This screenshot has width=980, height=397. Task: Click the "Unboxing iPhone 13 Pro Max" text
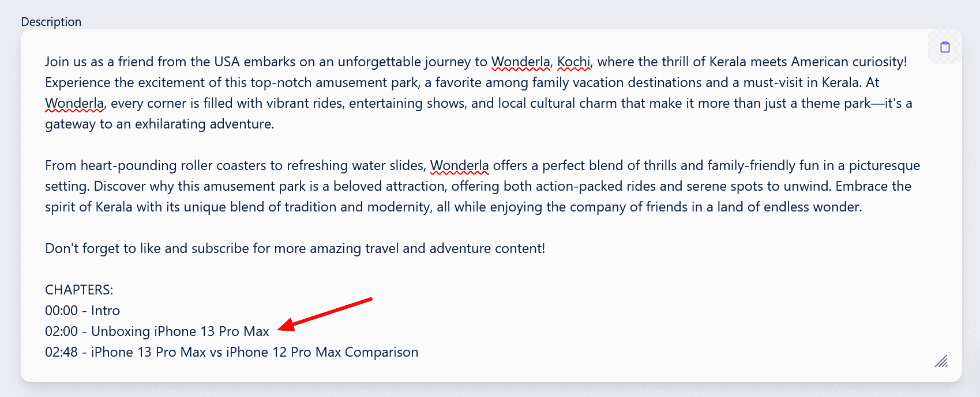pyautogui.click(x=180, y=331)
